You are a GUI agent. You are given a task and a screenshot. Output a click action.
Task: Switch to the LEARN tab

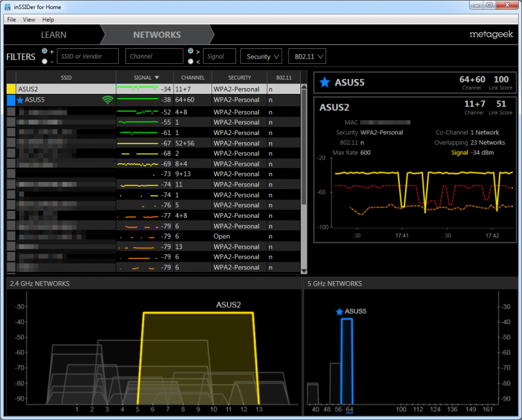click(54, 35)
